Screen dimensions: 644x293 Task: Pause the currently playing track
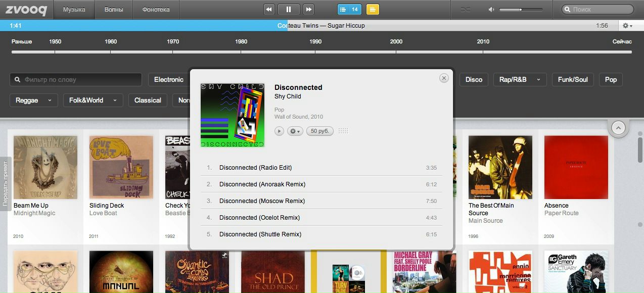289,9
